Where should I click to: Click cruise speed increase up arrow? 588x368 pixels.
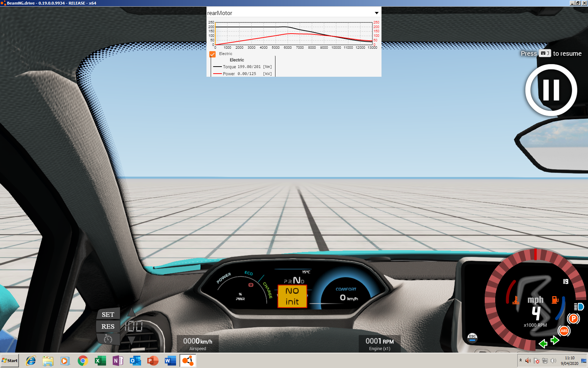coord(131,312)
